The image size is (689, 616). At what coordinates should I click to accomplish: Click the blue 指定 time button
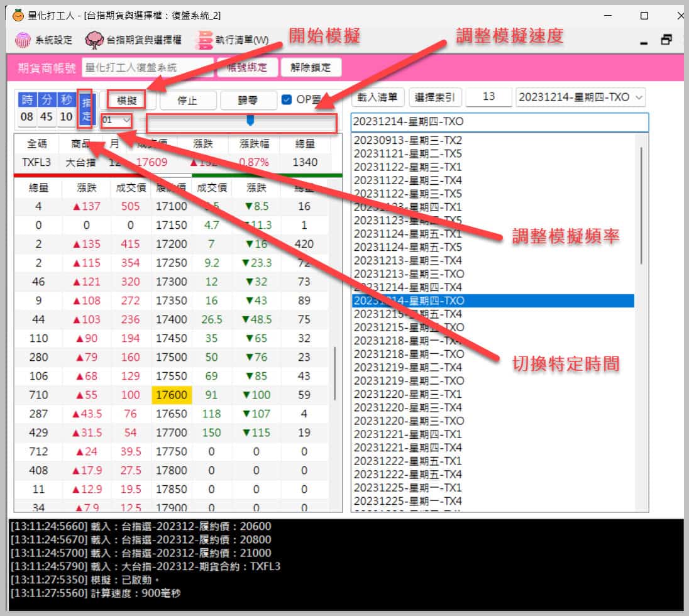(x=85, y=109)
